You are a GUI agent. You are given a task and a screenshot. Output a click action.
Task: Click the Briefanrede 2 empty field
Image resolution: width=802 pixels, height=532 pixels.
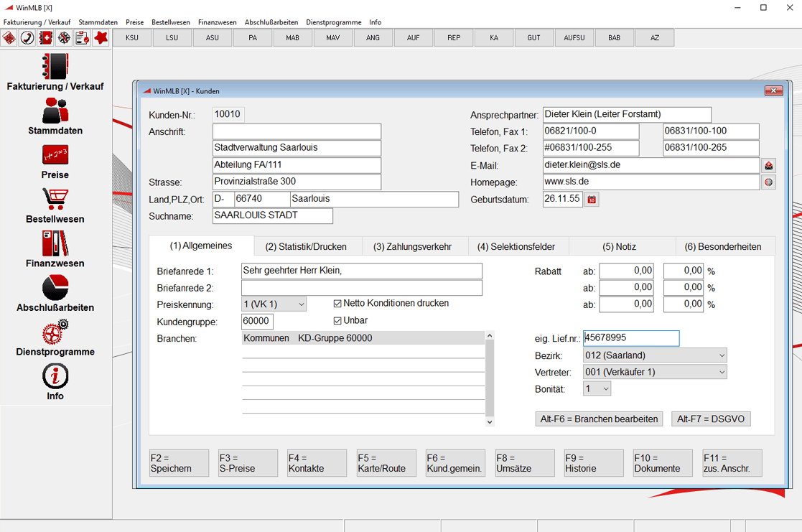point(362,288)
